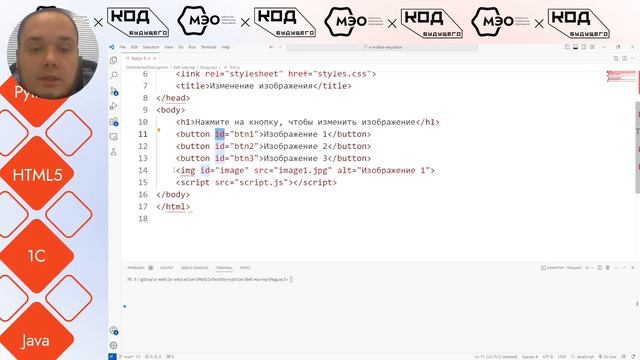Open the Edit menu

[x=134, y=47]
